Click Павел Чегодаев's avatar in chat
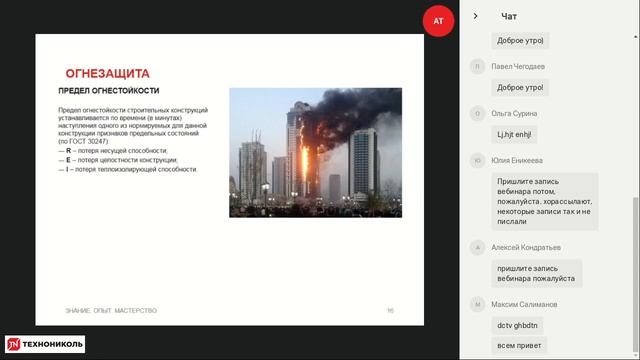This screenshot has width=640, height=360. (x=477, y=67)
